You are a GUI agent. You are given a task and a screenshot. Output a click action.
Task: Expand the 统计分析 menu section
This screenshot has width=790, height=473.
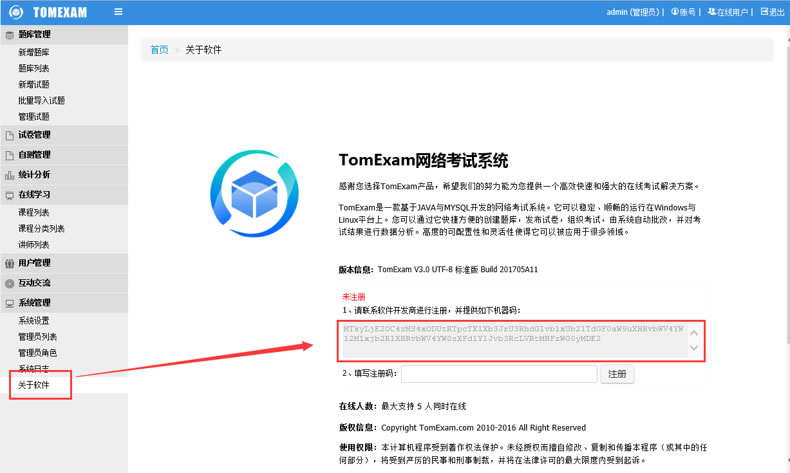pyautogui.click(x=64, y=175)
